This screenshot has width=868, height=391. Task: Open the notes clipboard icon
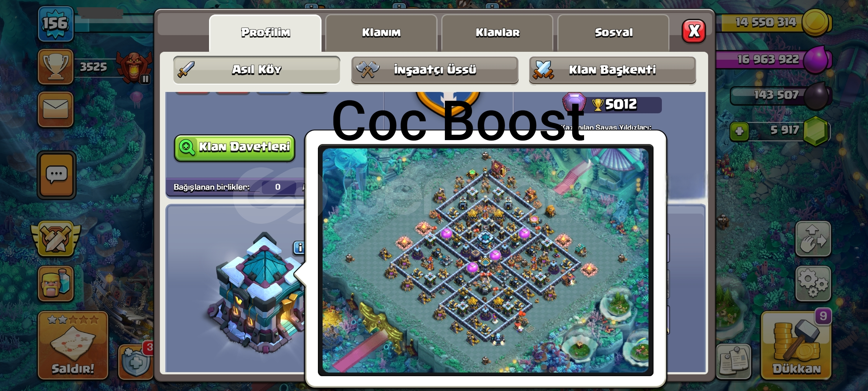(733, 361)
